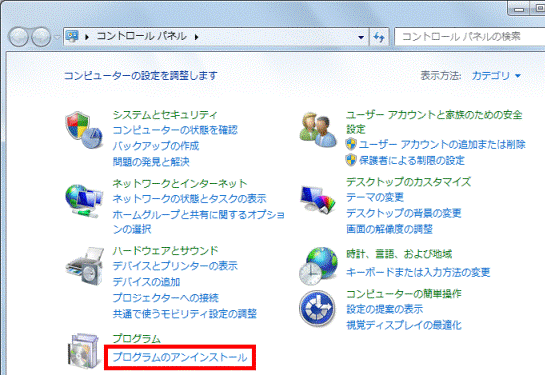This screenshot has height=375, width=545.
Task: Open the Ease of Access icon
Action: pos(317,309)
